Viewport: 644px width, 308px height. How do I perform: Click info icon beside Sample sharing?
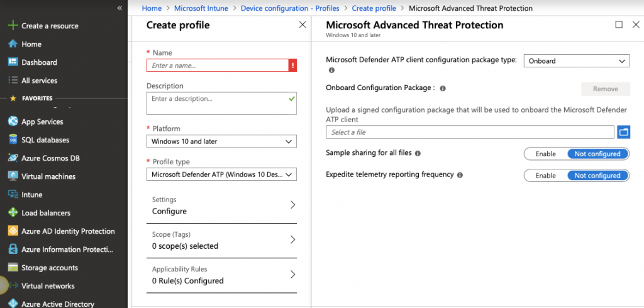418,154
